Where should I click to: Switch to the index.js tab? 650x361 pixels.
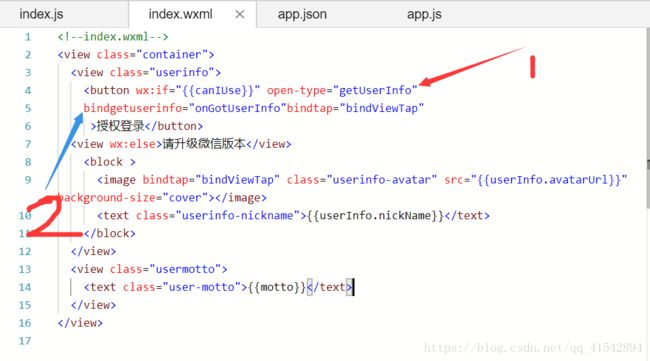(41, 14)
